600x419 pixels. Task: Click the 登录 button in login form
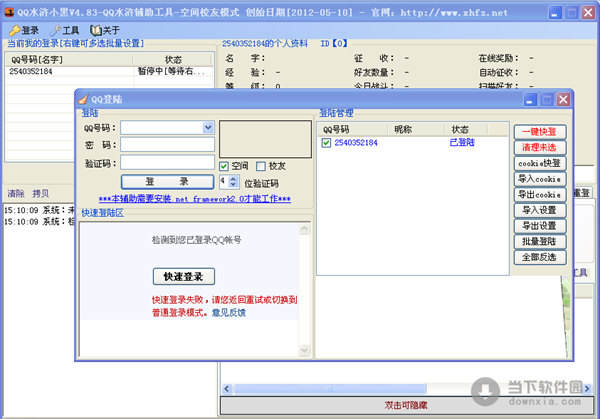click(168, 182)
